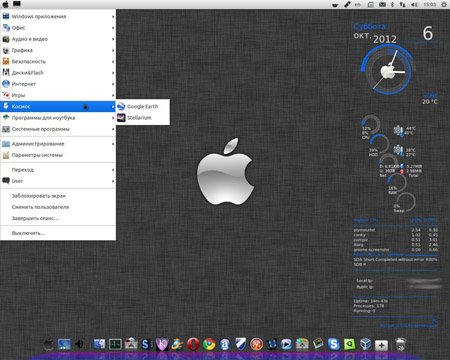Click the analog clock widget on desktop
This screenshot has width=450, height=360.
387,71
